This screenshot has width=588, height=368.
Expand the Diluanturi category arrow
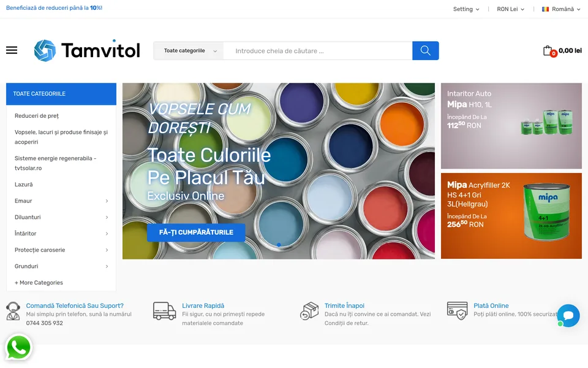pyautogui.click(x=107, y=217)
